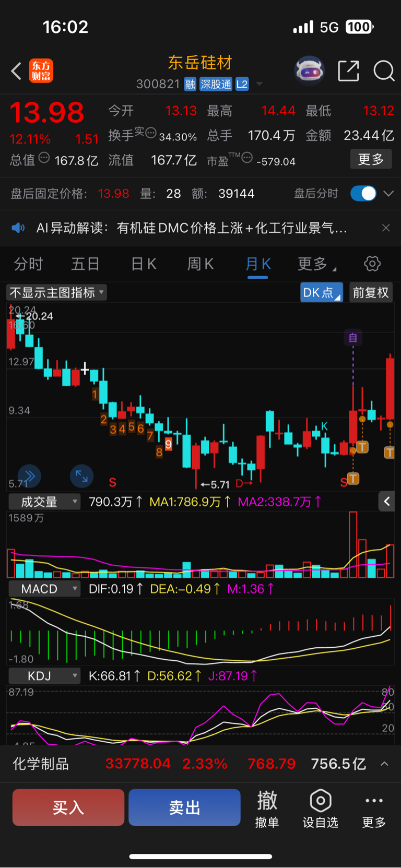Open 撤单 cancel order
Screen dimensions: 401x868
click(x=267, y=808)
